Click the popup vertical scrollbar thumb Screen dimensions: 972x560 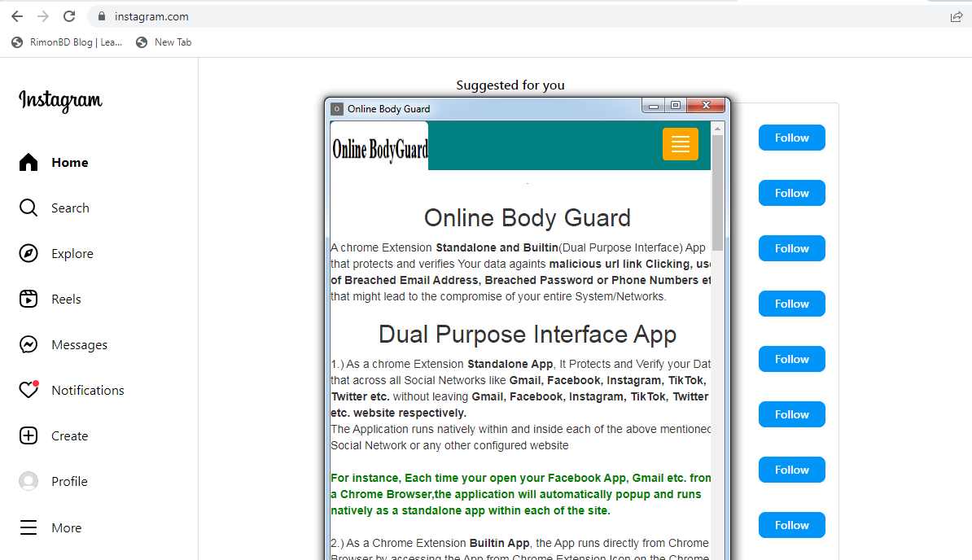click(x=717, y=193)
